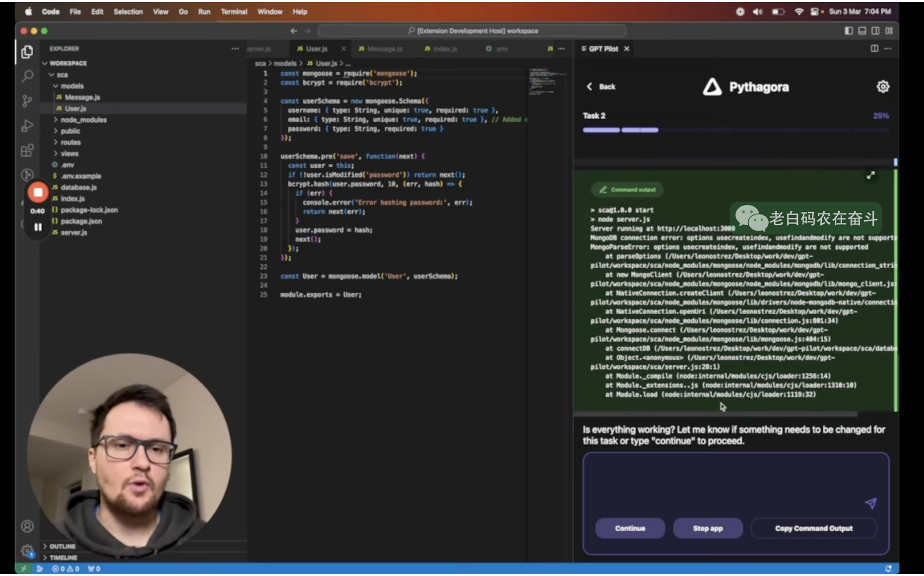The image size is (924, 576).
Task: Click the Task 2 progress bar
Action: [736, 130]
